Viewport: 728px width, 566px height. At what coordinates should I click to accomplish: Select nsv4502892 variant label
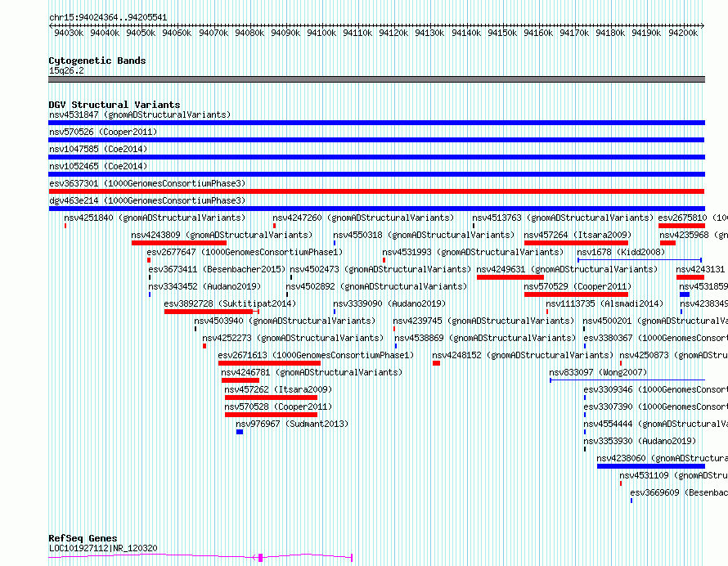click(x=376, y=286)
